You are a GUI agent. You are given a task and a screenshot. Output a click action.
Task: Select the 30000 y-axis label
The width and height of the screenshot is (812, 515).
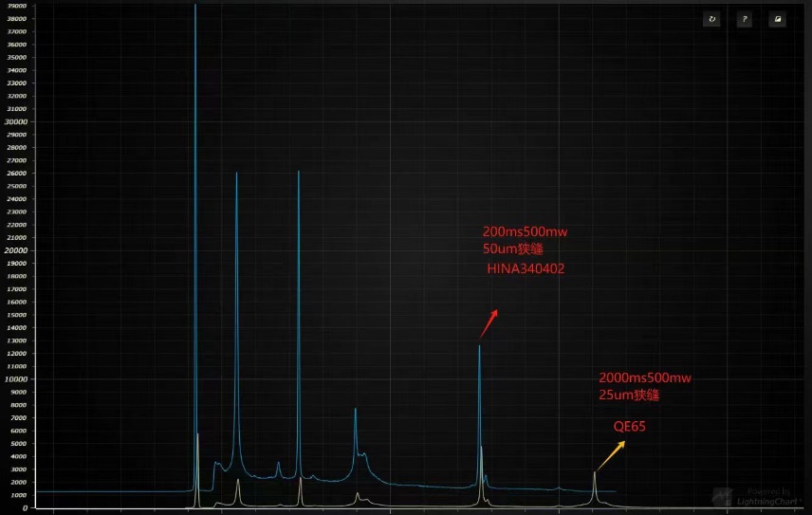pos(15,121)
